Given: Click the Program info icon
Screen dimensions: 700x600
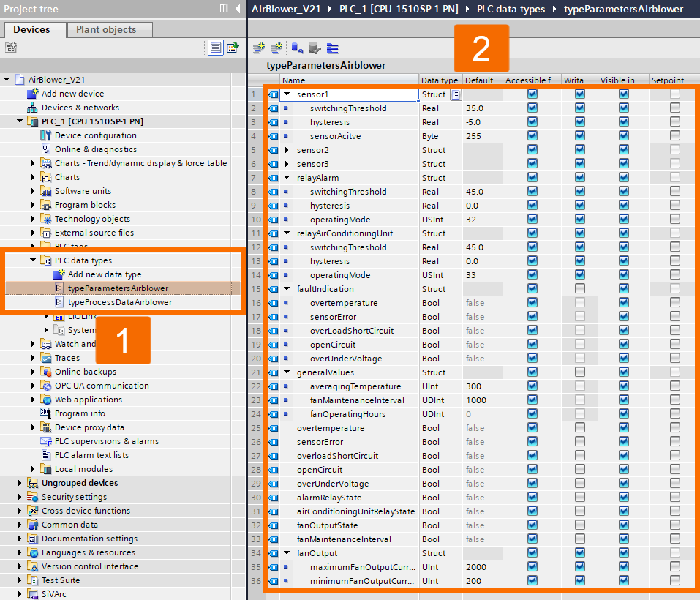Looking at the screenshot, I should pos(45,413).
